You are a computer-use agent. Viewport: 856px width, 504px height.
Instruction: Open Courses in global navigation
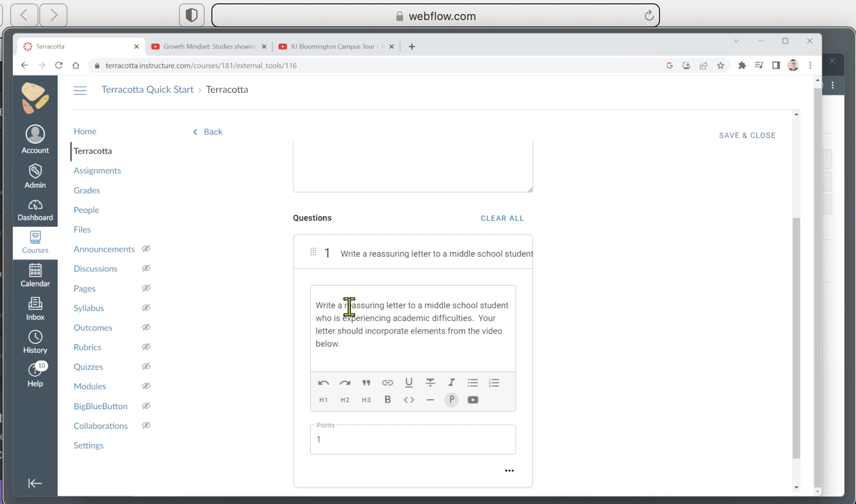[x=35, y=243]
